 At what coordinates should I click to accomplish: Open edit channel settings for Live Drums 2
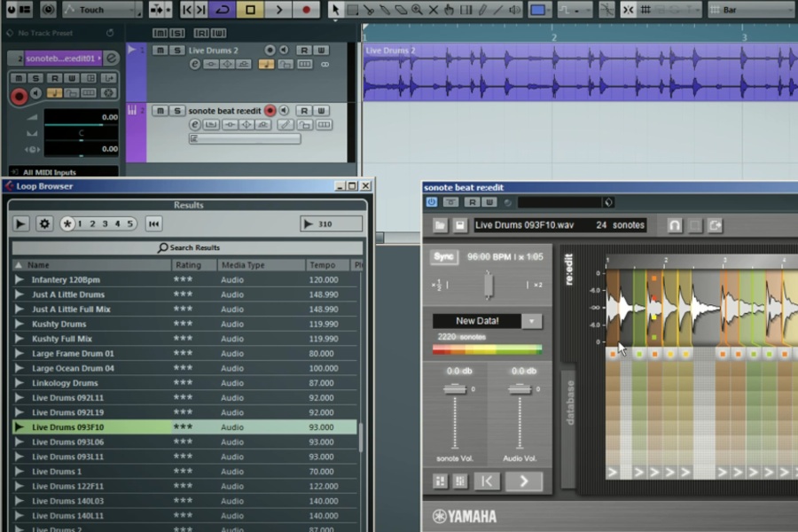pyautogui.click(x=194, y=64)
